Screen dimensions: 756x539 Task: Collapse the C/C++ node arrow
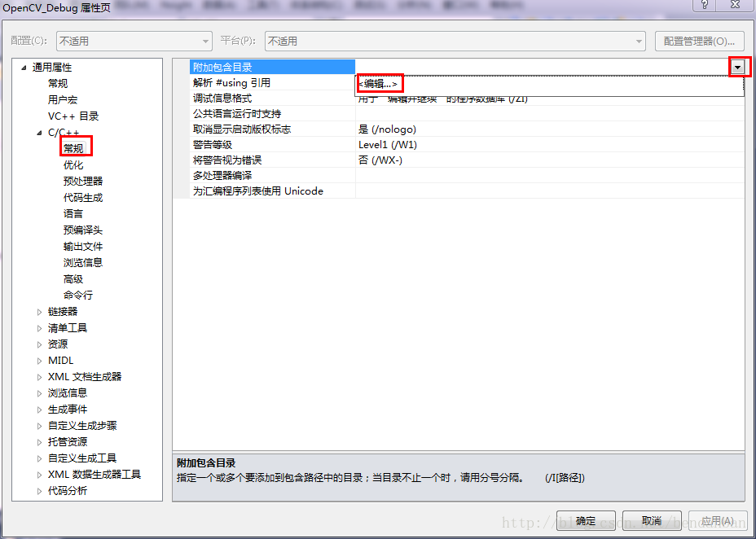tap(40, 133)
